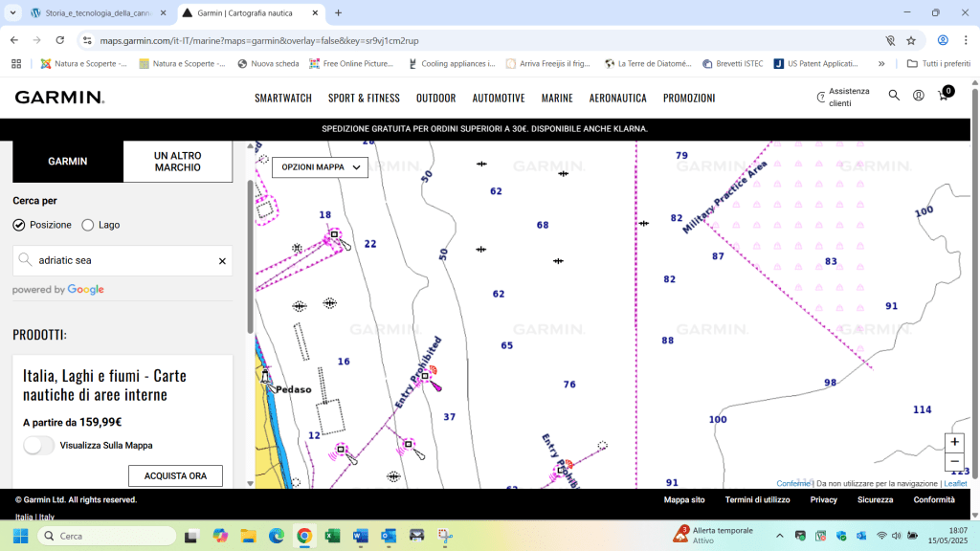Screen dimensions: 980x551
Task: Open the Marine menu
Action: pos(557,98)
